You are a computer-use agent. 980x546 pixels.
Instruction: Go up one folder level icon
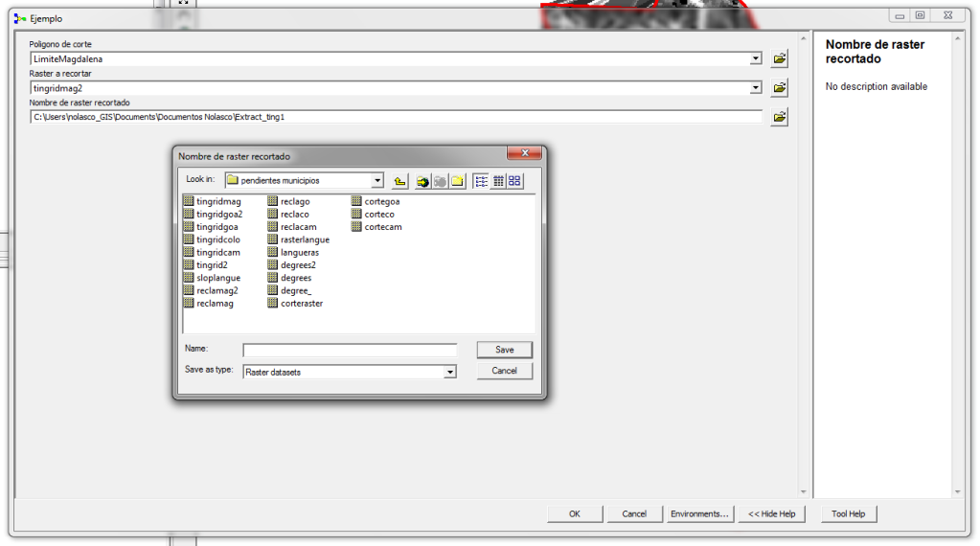pyautogui.click(x=400, y=181)
